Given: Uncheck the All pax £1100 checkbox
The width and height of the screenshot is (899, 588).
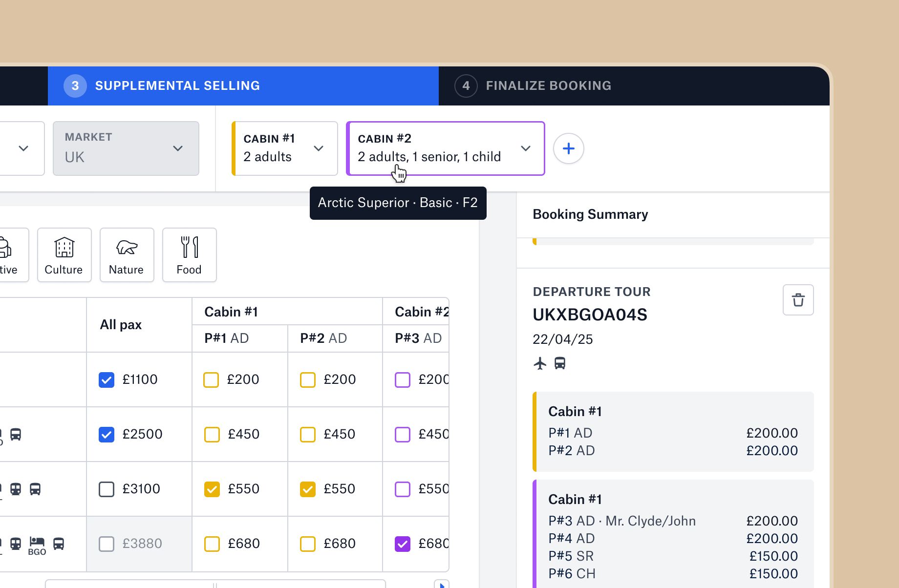Looking at the screenshot, I should [107, 380].
